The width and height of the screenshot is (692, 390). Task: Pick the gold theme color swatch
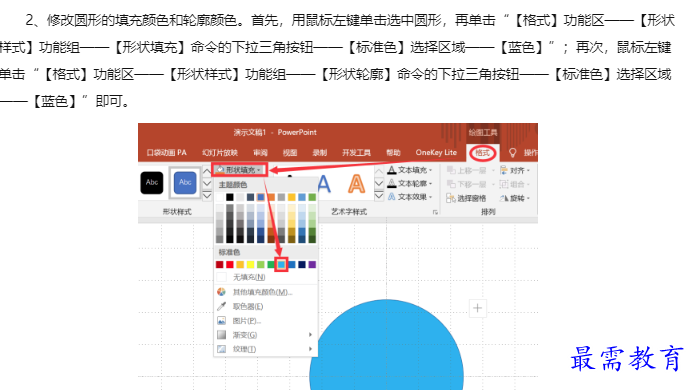pos(292,197)
